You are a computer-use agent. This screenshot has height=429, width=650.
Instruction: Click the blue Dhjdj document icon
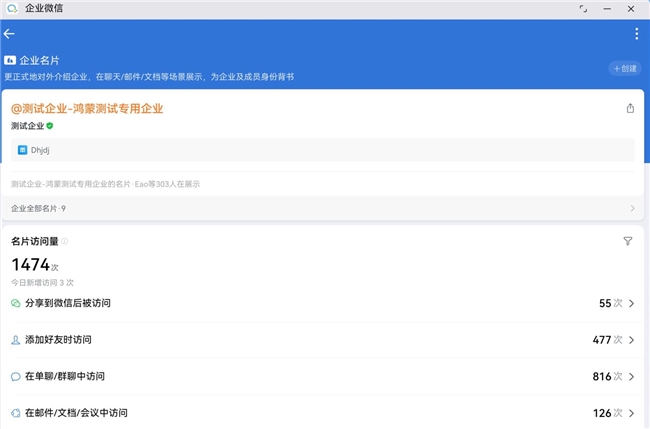(22, 150)
